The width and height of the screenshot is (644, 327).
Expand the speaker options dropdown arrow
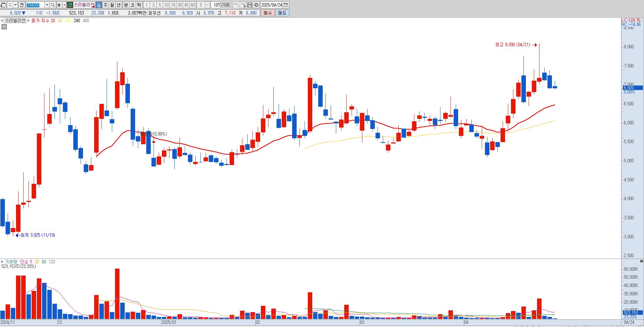click(x=64, y=5)
